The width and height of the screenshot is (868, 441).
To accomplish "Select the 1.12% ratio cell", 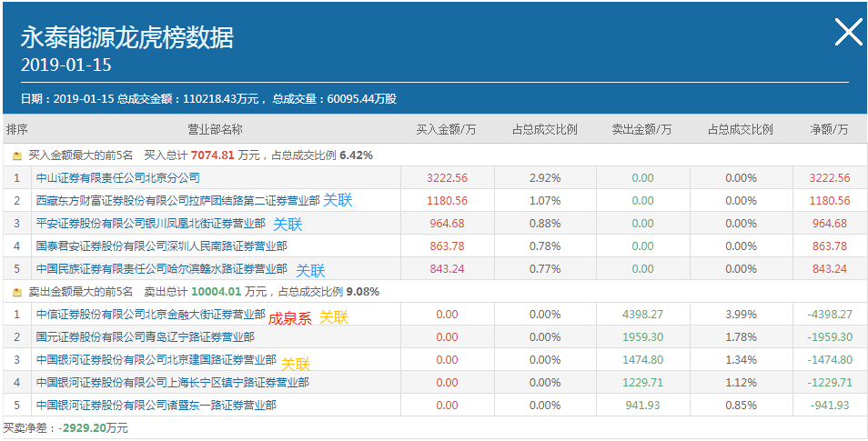I will [x=741, y=382].
